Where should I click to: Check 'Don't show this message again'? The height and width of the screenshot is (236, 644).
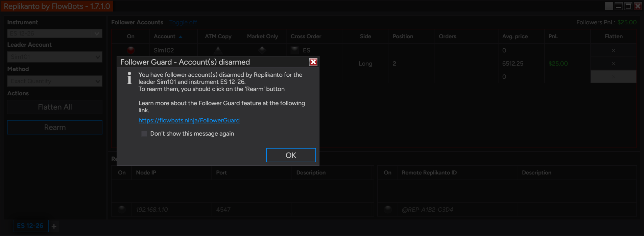(144, 134)
